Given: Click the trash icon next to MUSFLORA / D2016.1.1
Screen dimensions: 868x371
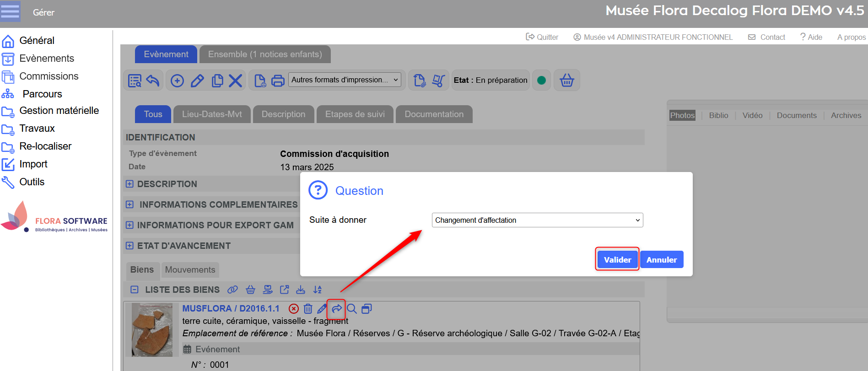Looking at the screenshot, I should click(308, 309).
